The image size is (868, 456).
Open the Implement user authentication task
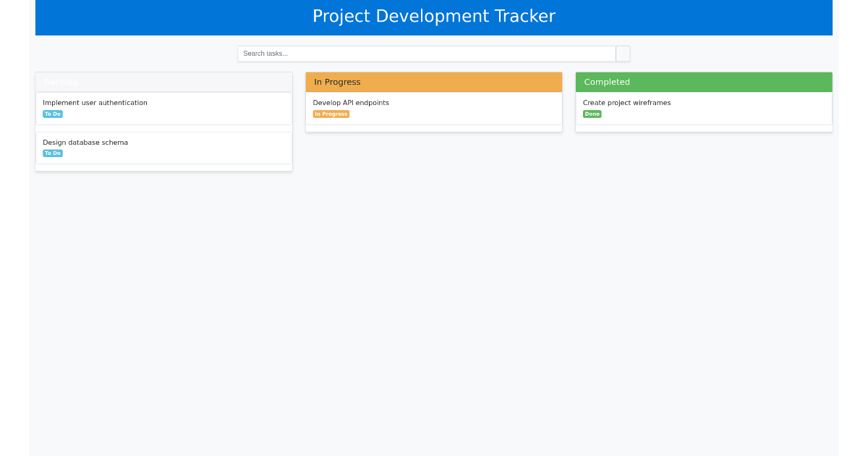(x=95, y=103)
